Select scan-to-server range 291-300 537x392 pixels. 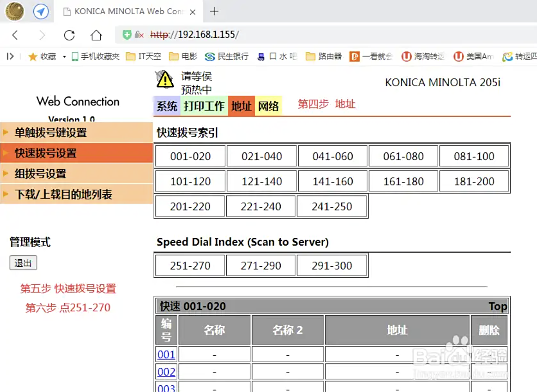332,265
